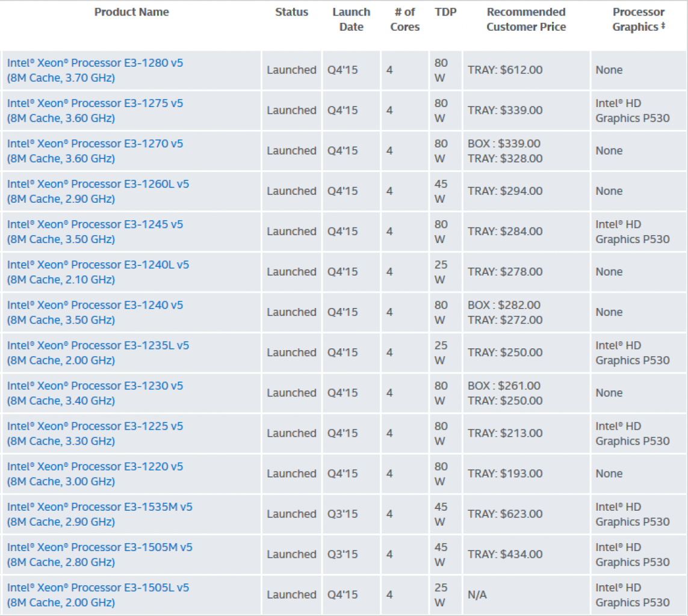Open the Xeon E3-1220 v5 product link
The image size is (688, 616).
coord(95,473)
